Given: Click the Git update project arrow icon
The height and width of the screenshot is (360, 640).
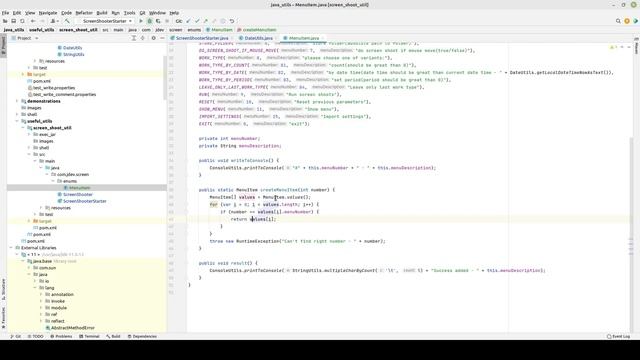Looking at the screenshot, I should (188, 21).
